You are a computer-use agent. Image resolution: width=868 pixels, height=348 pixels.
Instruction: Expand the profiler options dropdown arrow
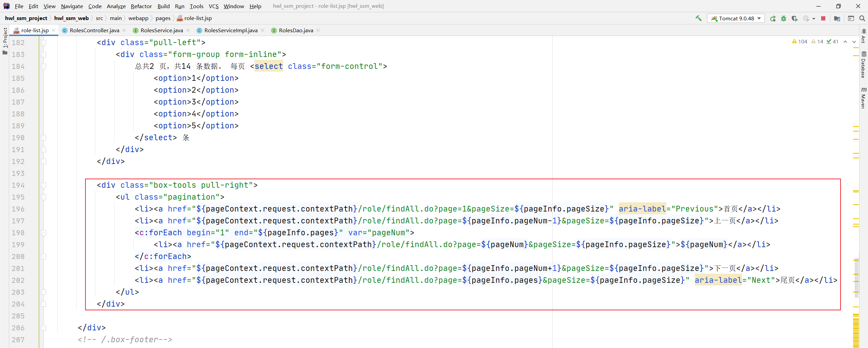coord(814,19)
